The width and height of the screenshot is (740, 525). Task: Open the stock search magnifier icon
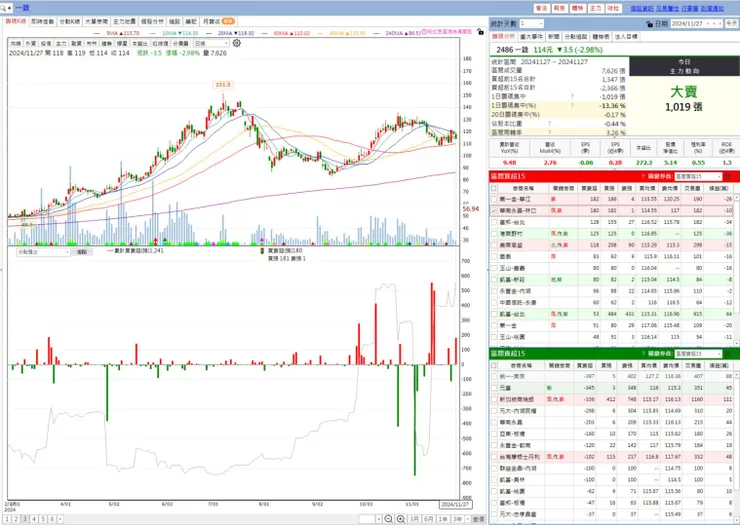[4, 8]
